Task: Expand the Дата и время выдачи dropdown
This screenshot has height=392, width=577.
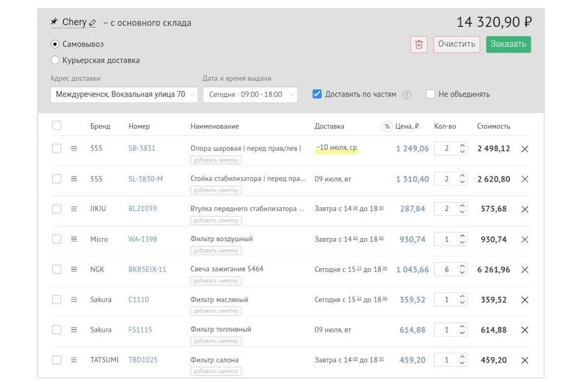Action: click(x=250, y=94)
